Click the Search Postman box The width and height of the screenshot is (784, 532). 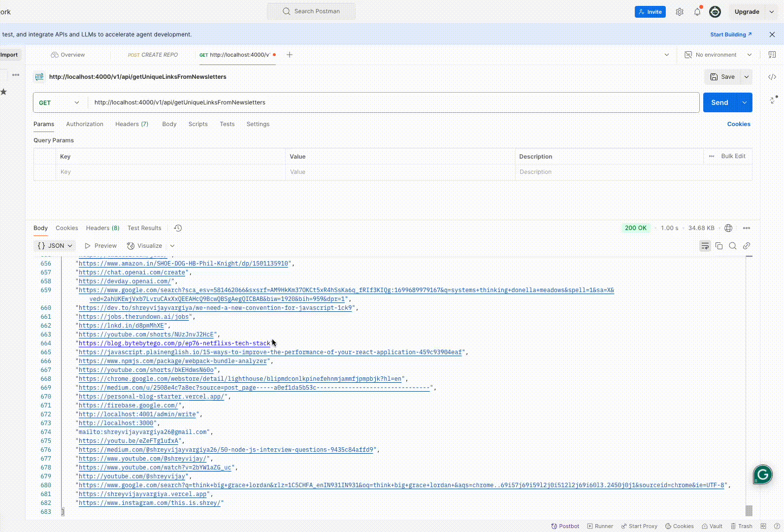pyautogui.click(x=311, y=11)
